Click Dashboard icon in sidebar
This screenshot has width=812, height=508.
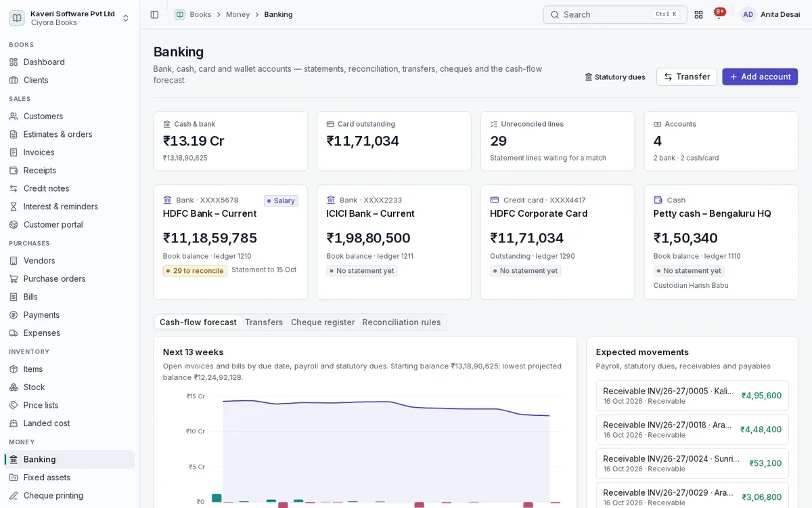coord(14,62)
